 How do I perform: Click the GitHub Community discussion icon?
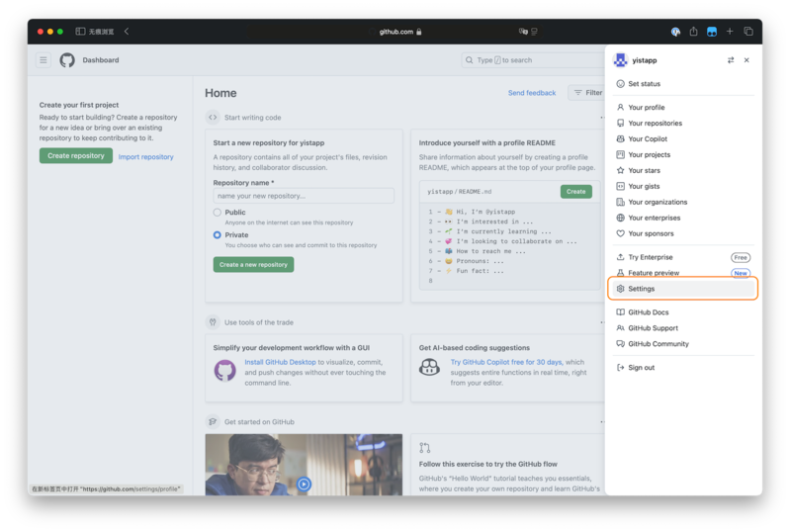click(620, 343)
